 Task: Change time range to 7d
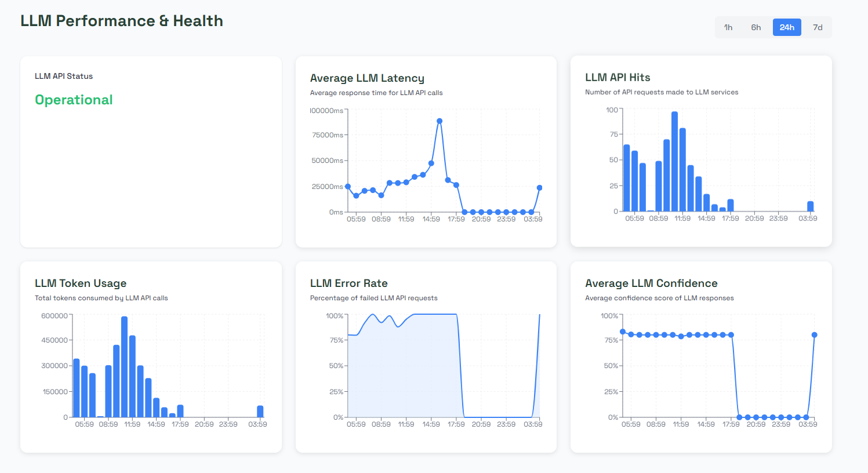(x=818, y=27)
